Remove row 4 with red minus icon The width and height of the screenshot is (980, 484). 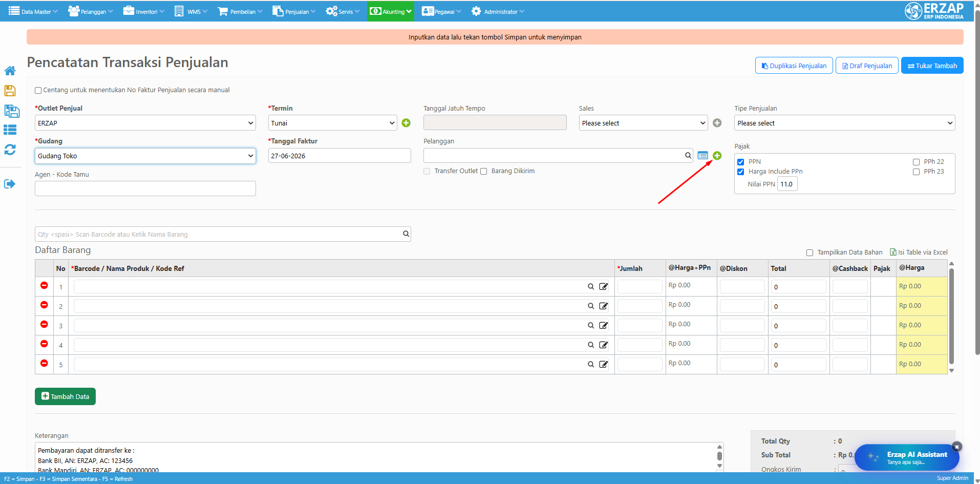pos(44,344)
